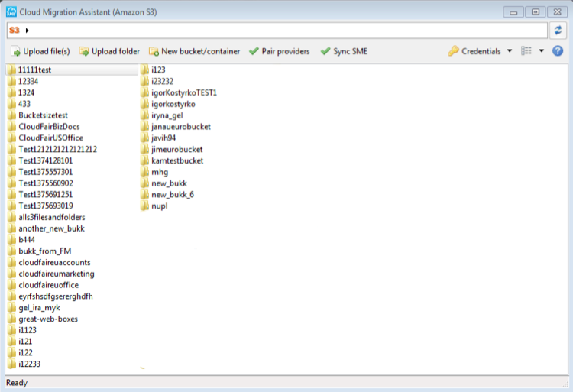
Task: Click the Cloud Migration Assistant title icon
Action: [x=11, y=11]
